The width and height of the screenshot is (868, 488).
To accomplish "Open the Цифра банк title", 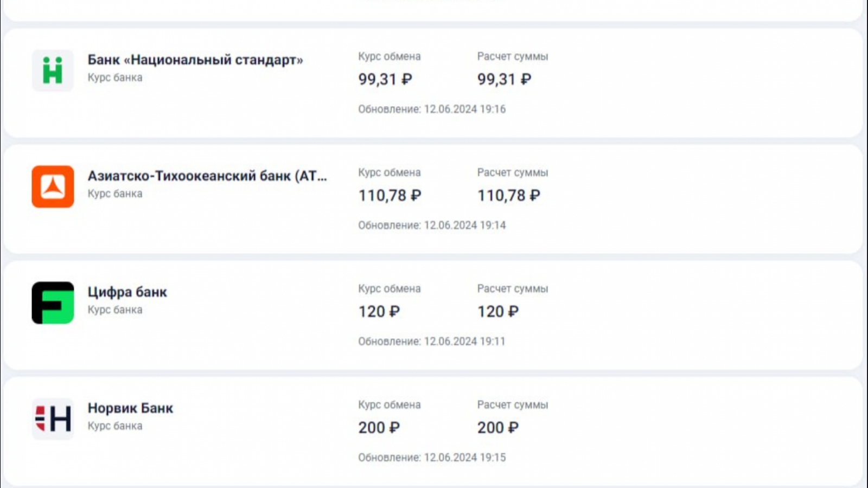I will [x=127, y=292].
